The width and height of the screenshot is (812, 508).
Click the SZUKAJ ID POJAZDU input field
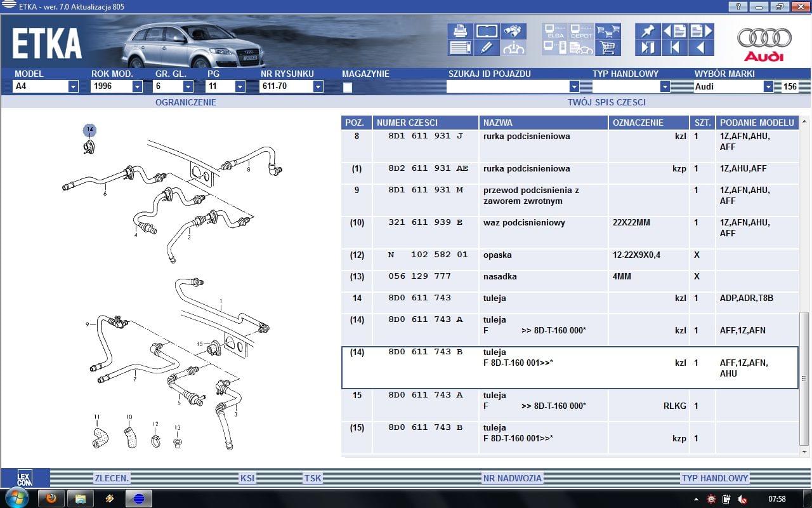508,86
